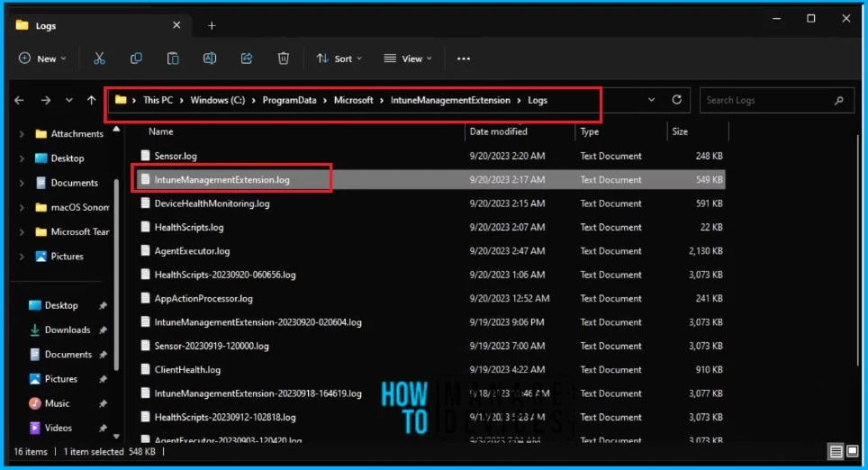Click the Rename icon in toolbar
Viewport: 868px width, 470px height.
pos(210,59)
